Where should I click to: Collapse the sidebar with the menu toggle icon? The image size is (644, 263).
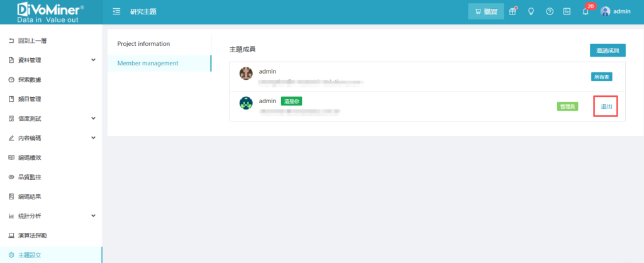116,11
